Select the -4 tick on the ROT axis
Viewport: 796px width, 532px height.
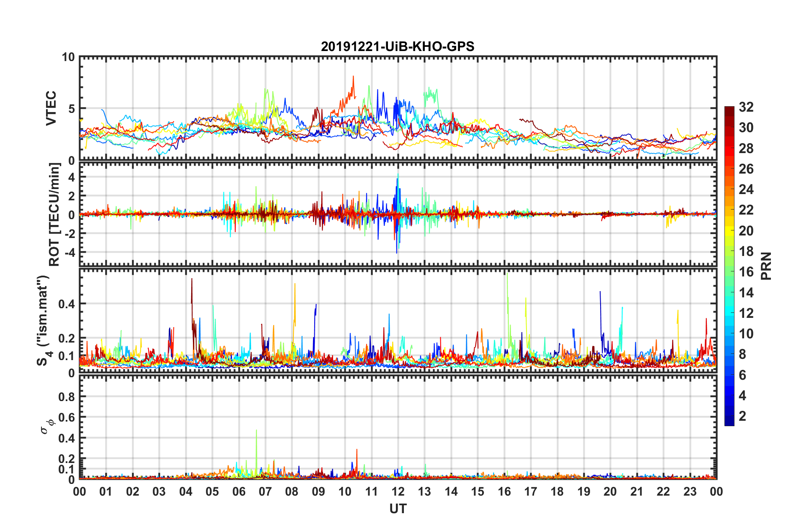click(x=70, y=253)
